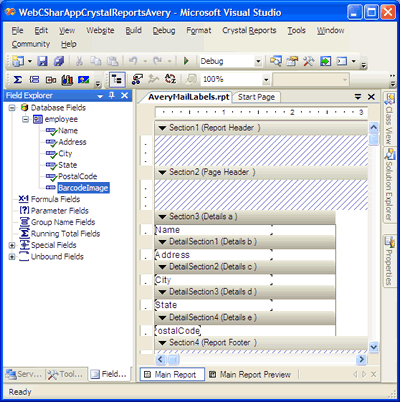Collapse Database Fields tree node

[12, 108]
